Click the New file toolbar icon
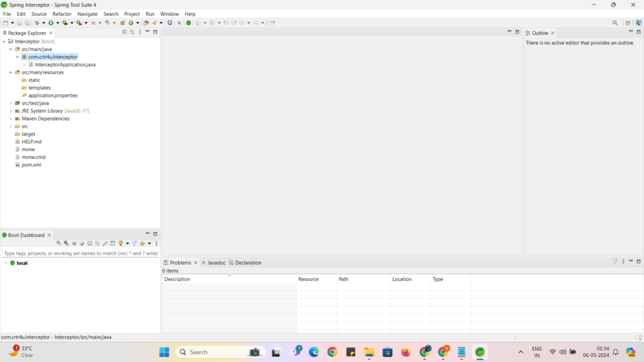 click(x=6, y=23)
